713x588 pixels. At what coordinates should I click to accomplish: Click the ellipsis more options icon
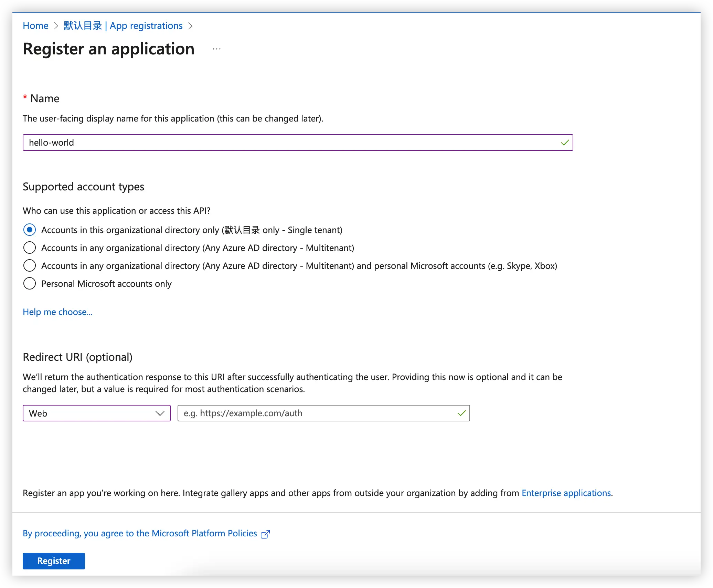[x=217, y=49]
